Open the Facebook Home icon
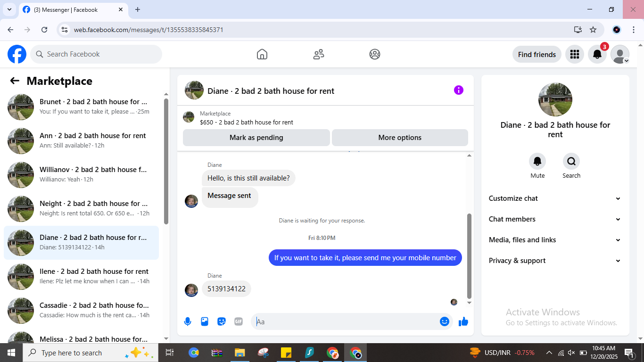Screen dimensions: 644x362 pos(262,54)
